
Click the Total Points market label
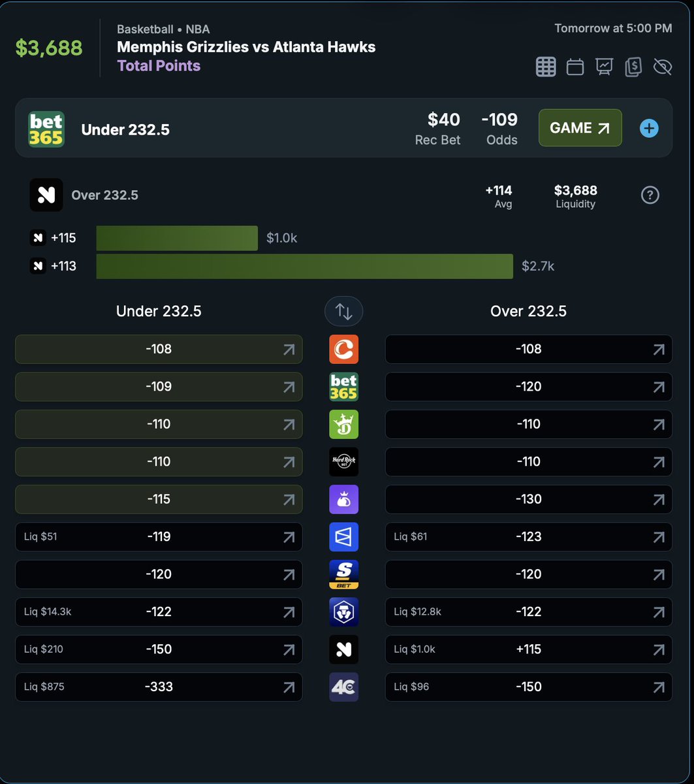[x=159, y=66]
